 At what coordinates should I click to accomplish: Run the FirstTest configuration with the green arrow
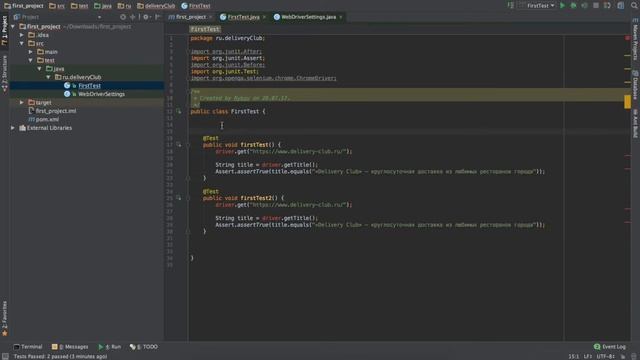point(562,6)
